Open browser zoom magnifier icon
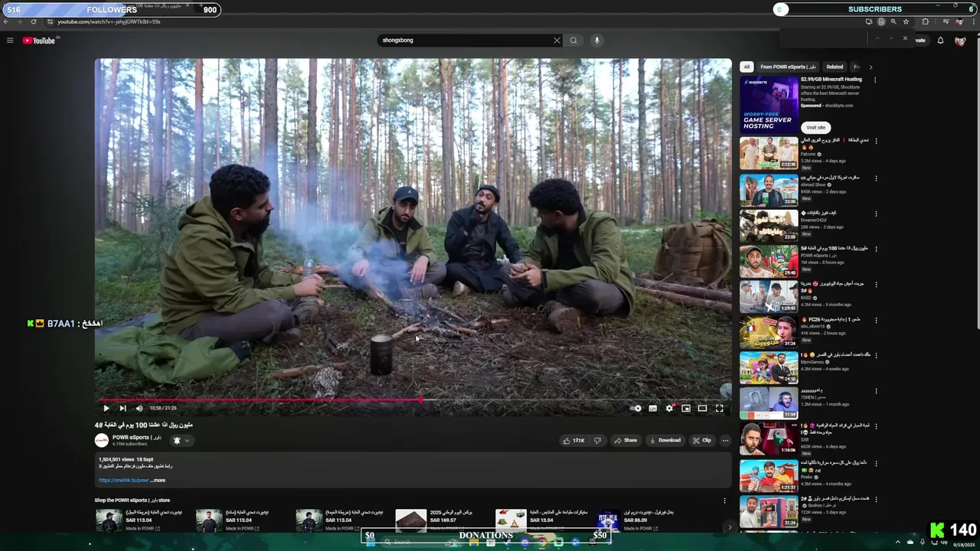The image size is (980, 551). point(893,21)
